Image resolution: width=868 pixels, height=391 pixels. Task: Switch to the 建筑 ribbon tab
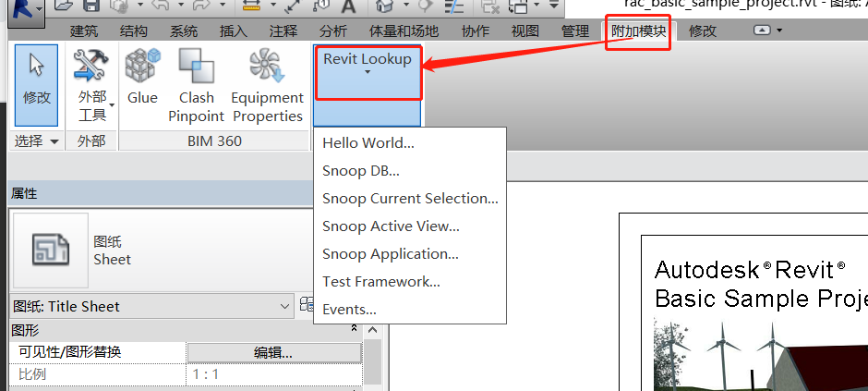[84, 31]
